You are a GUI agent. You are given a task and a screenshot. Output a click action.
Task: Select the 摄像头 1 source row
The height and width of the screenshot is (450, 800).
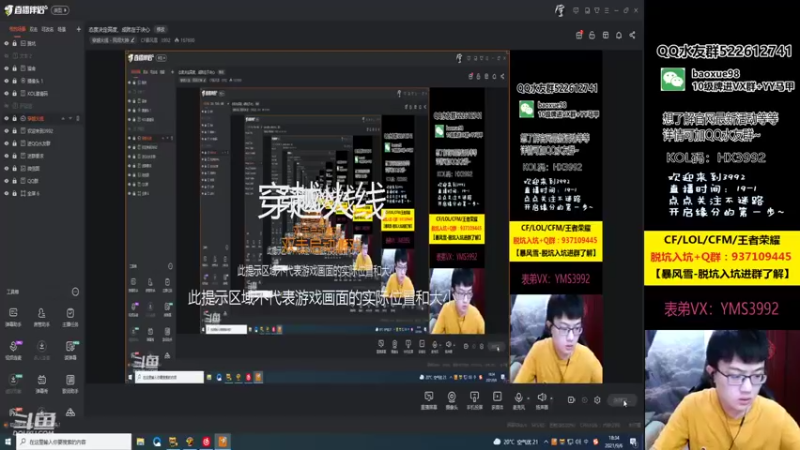pyautogui.click(x=42, y=81)
